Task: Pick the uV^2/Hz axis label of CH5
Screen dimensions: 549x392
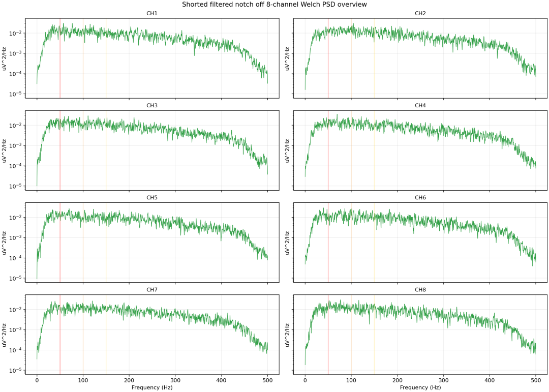Action: coord(5,243)
